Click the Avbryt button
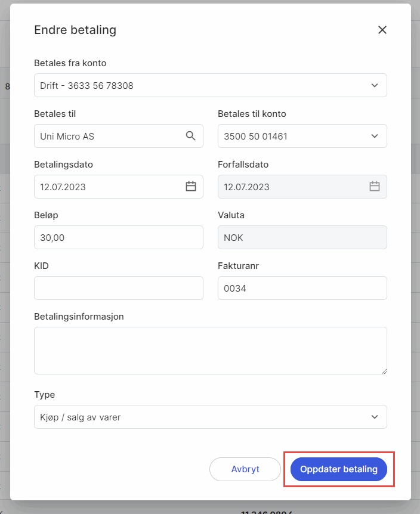Screen dimensions: 420x514 pos(245,469)
